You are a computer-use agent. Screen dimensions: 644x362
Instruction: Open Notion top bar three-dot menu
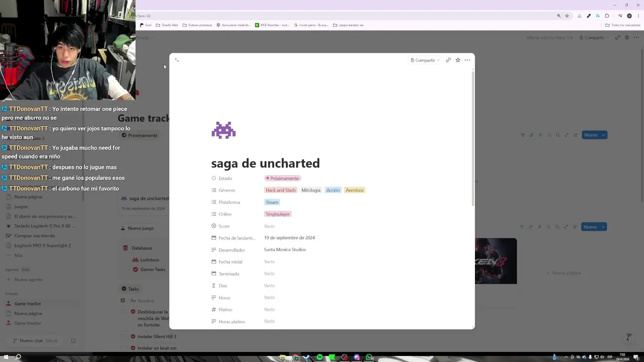636,37
